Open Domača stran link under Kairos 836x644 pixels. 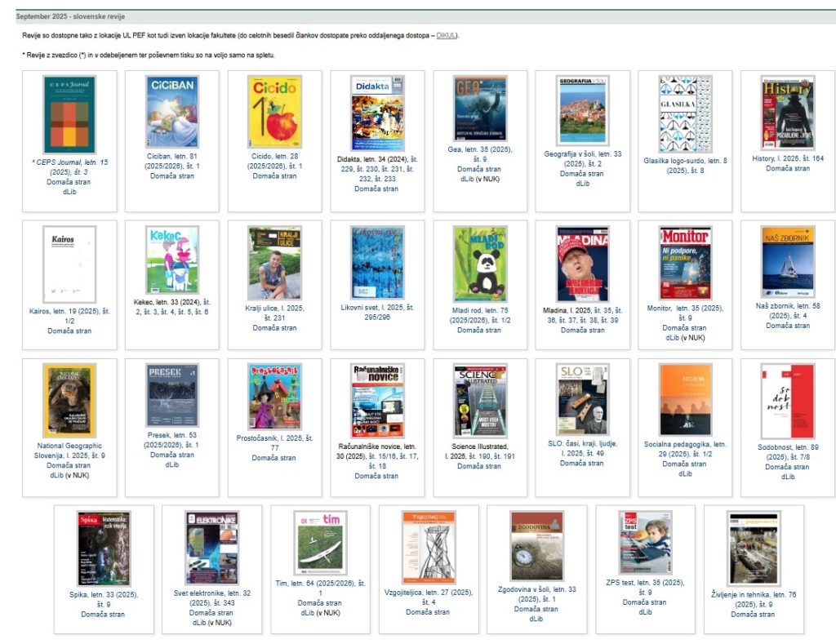point(69,331)
